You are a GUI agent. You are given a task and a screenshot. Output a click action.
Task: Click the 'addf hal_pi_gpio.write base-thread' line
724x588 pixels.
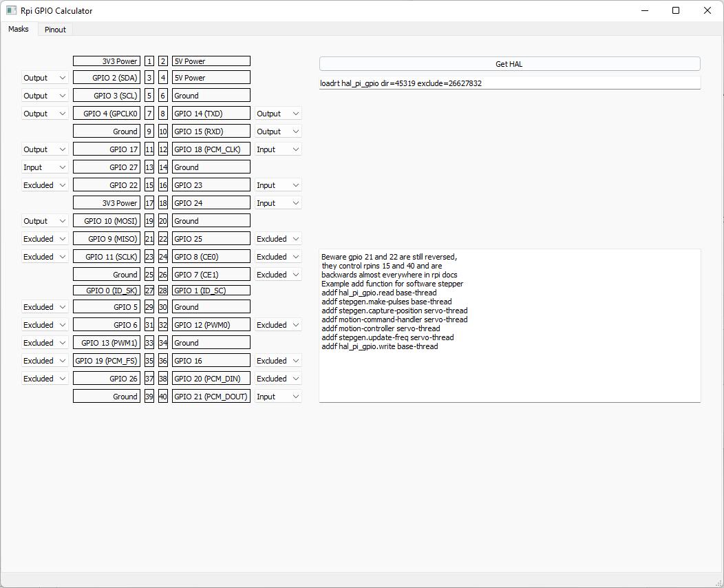pyautogui.click(x=379, y=346)
